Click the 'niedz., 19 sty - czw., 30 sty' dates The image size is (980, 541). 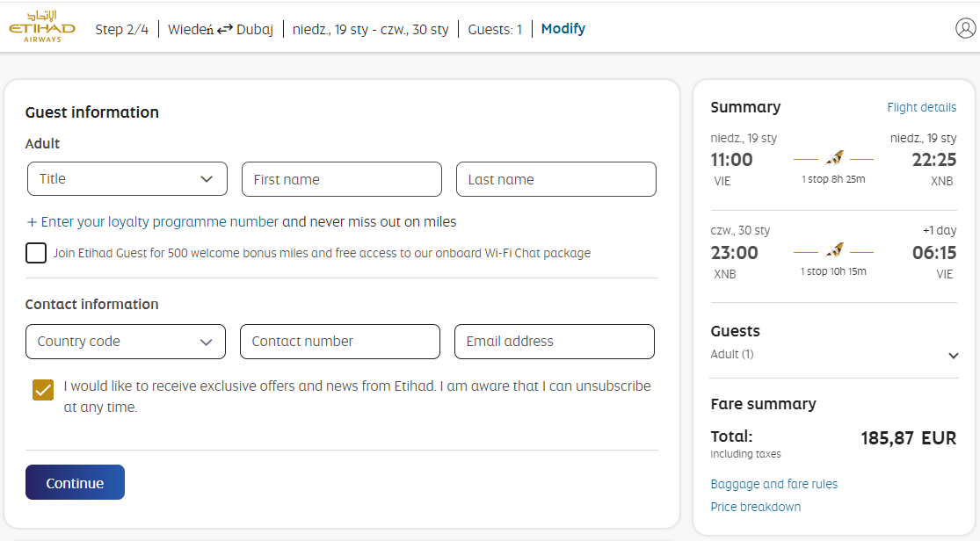(x=371, y=29)
